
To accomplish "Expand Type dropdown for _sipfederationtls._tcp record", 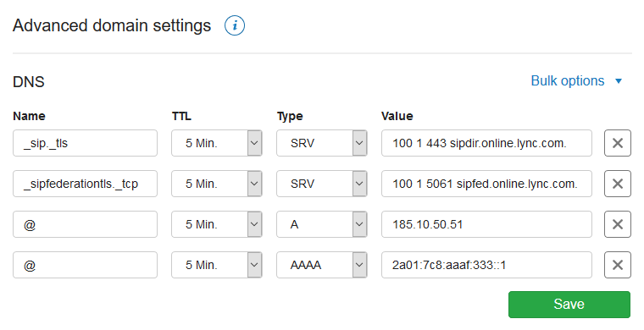I will [x=322, y=184].
